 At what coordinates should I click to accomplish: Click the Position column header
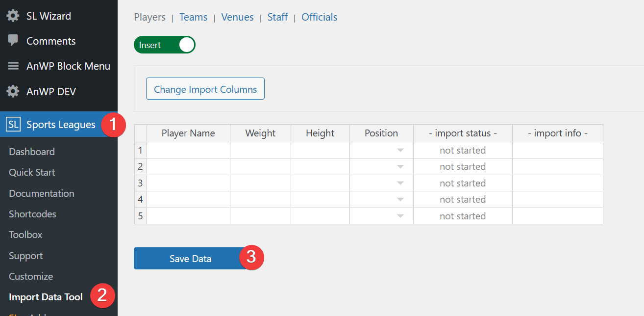[x=382, y=133]
